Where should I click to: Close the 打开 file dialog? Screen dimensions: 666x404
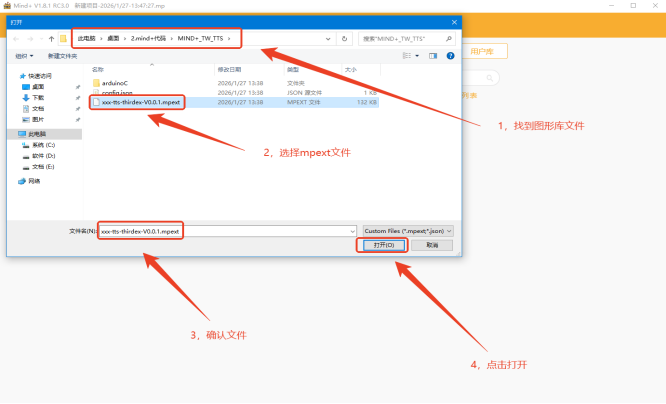pyautogui.click(x=454, y=22)
